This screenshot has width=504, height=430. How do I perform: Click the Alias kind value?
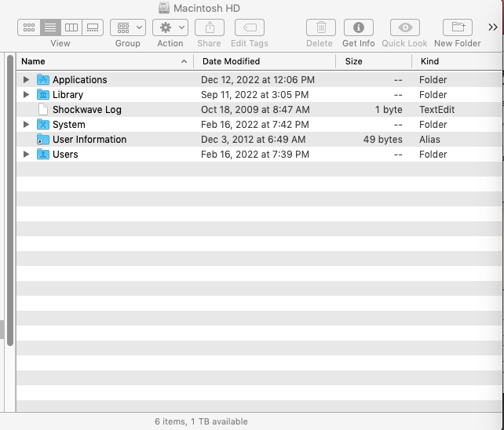[x=429, y=140]
